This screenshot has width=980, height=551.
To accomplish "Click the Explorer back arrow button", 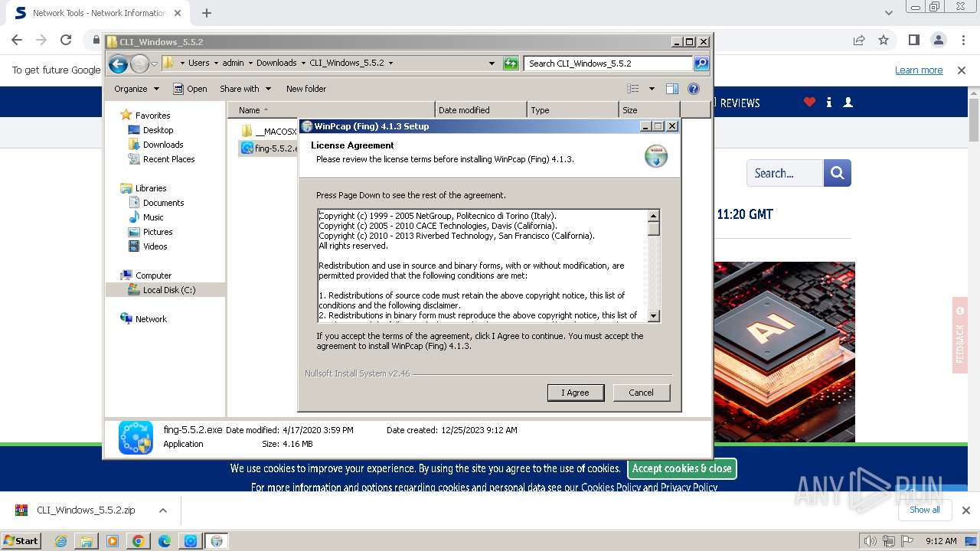I will click(118, 64).
